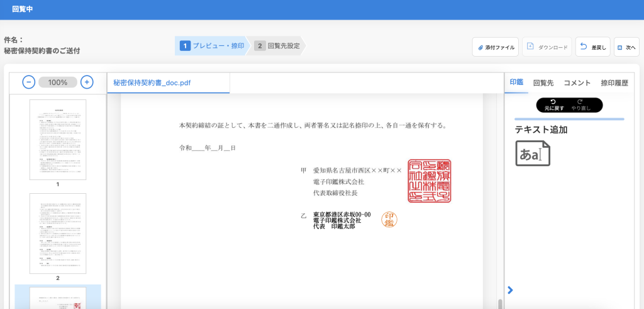Image resolution: width=644 pixels, height=309 pixels.
Task: Click the 100% zoom level indicator
Action: click(x=57, y=82)
